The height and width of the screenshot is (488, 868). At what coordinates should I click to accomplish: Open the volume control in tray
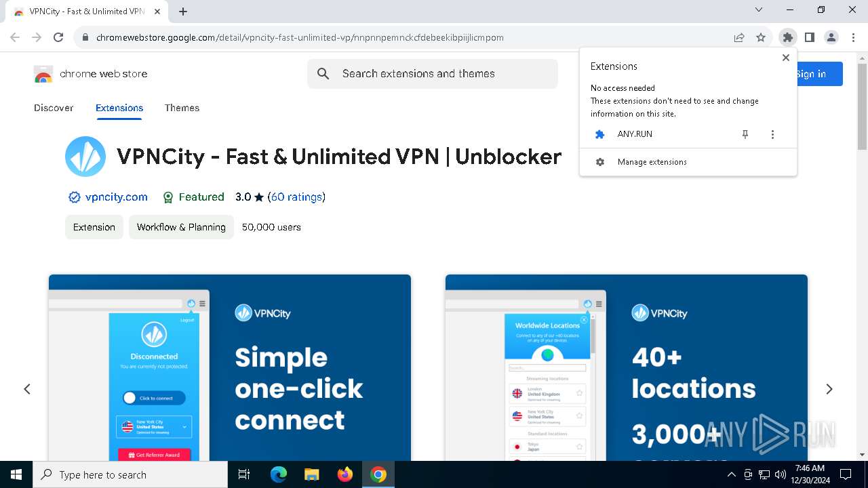coord(781,474)
